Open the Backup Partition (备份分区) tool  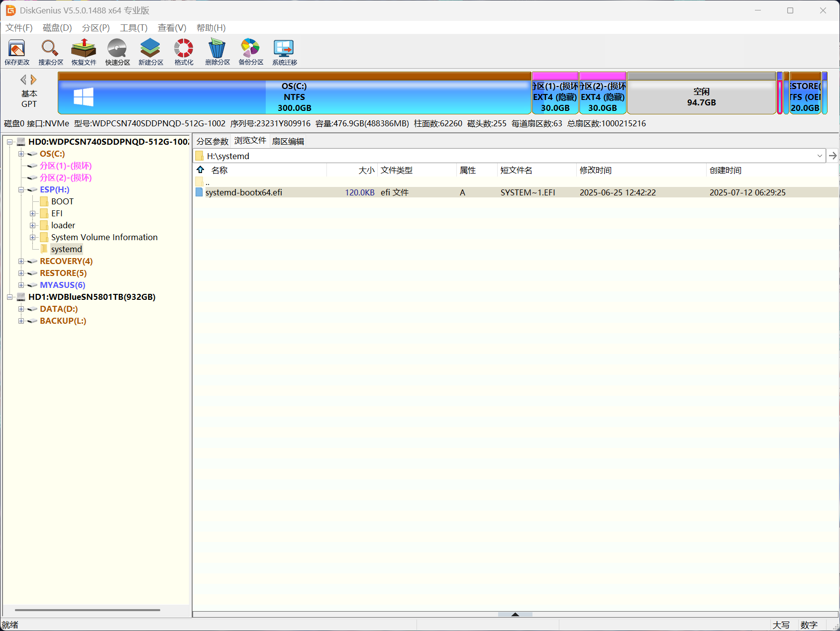[x=250, y=52]
